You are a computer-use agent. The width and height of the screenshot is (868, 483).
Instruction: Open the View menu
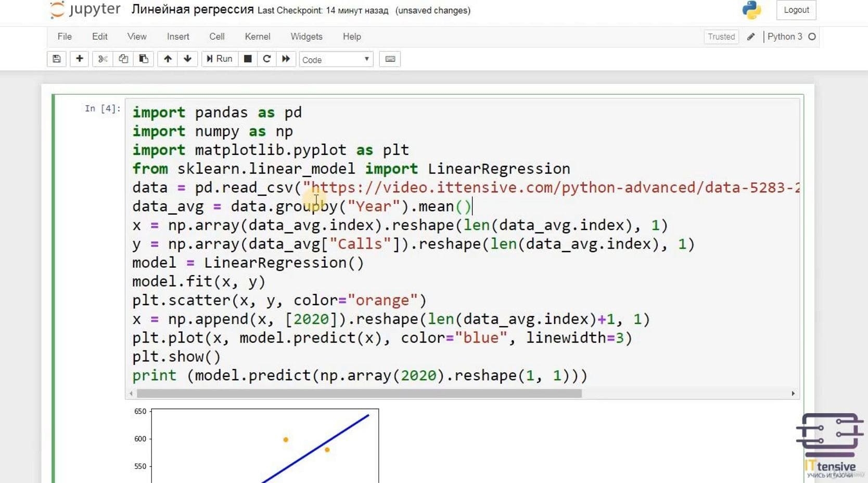point(137,37)
